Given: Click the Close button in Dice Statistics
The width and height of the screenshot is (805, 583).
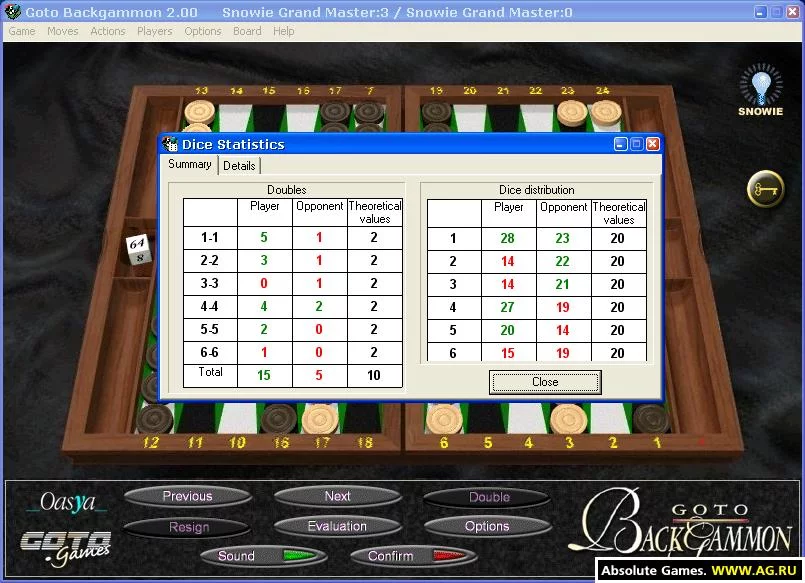Looking at the screenshot, I should (545, 382).
